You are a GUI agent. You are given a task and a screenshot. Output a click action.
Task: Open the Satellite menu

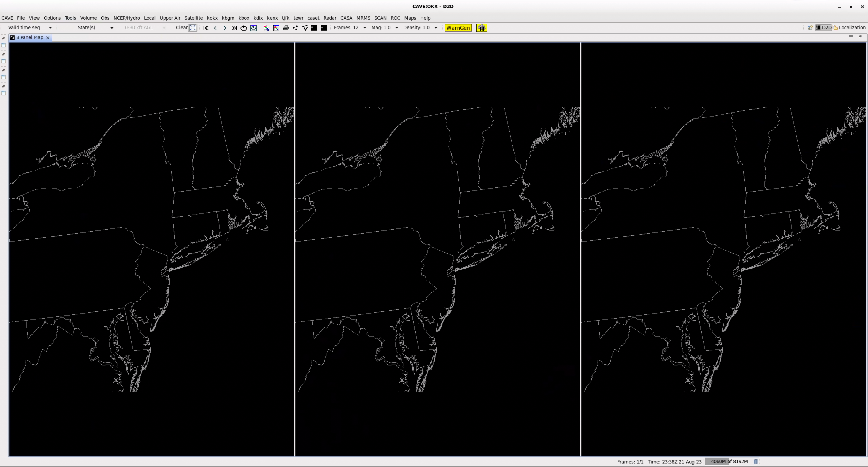193,18
